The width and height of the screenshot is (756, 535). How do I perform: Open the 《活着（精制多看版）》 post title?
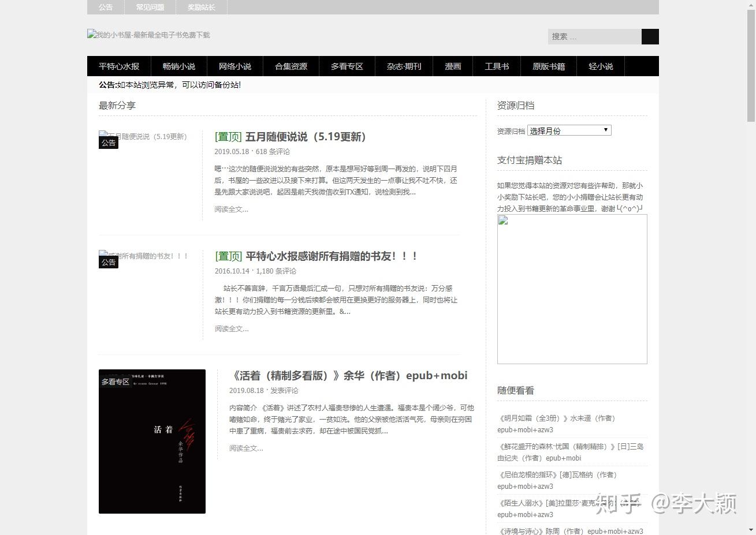tap(348, 376)
